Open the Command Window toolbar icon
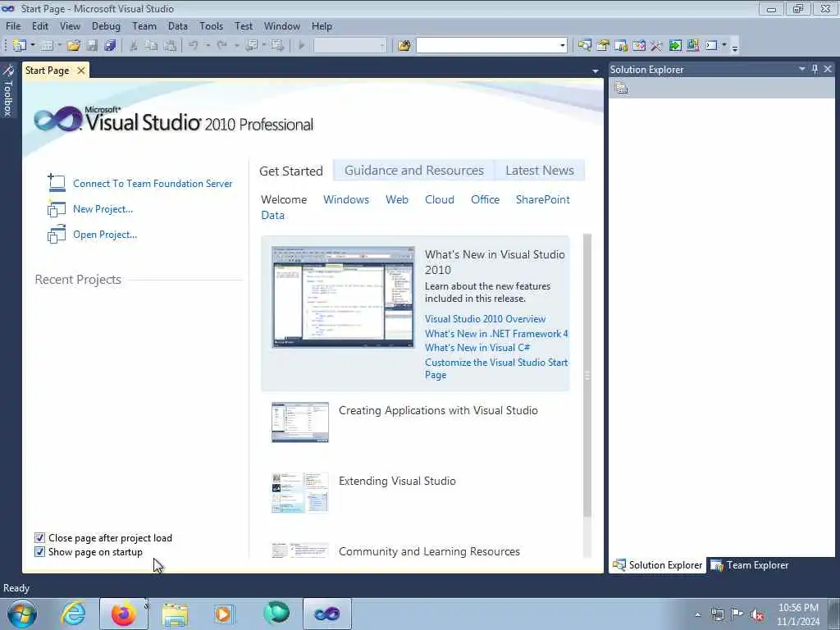This screenshot has width=840, height=630. tap(711, 46)
